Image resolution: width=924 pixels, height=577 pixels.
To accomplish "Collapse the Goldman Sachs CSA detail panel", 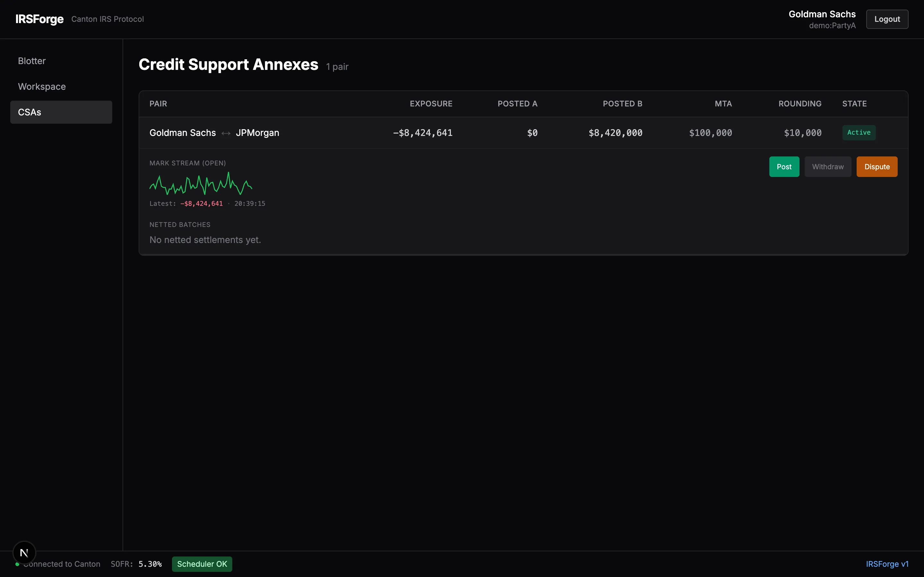I will click(x=214, y=132).
